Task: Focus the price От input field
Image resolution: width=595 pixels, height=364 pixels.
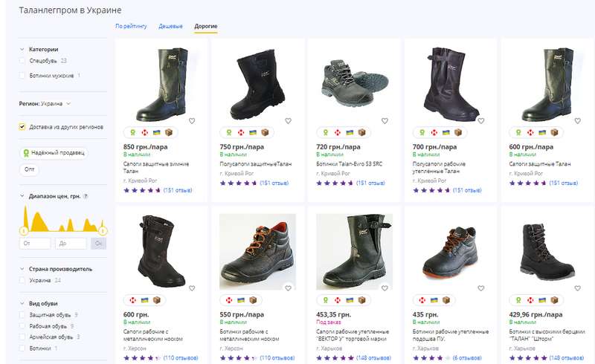Action: 35,243
